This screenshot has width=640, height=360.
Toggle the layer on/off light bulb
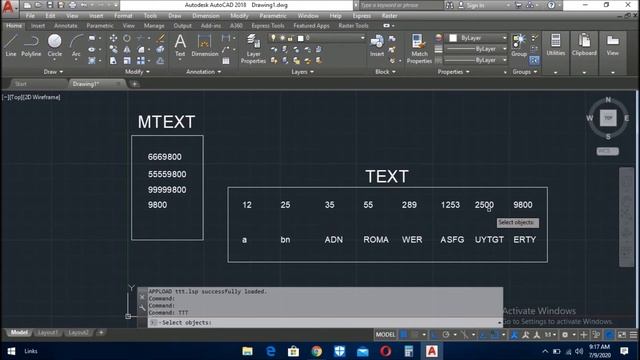point(273,38)
